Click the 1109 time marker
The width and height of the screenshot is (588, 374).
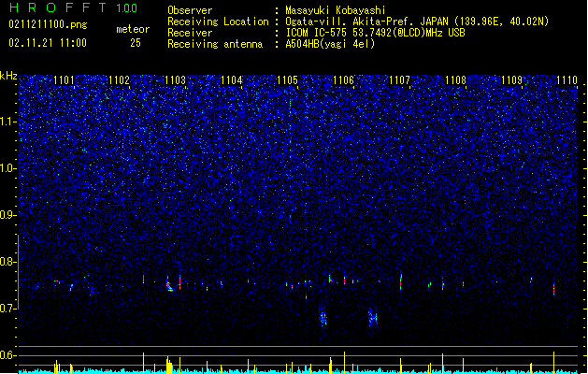pos(512,79)
